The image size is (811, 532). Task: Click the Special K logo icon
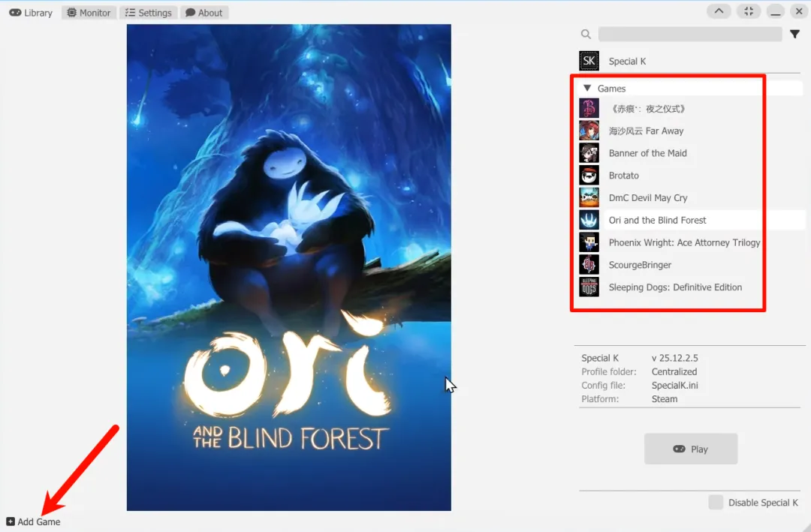coord(589,61)
